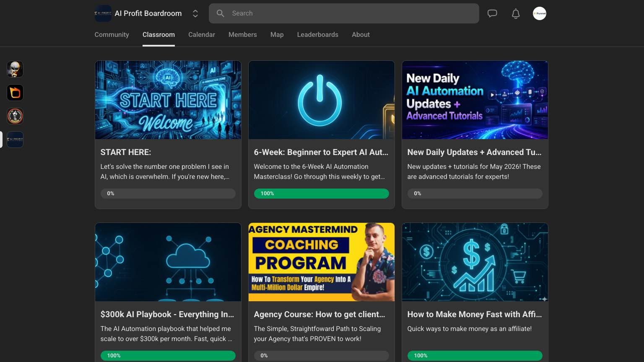This screenshot has width=644, height=362.
Task: Click $300k AI Playbook 100% progress bar
Action: (x=168, y=356)
